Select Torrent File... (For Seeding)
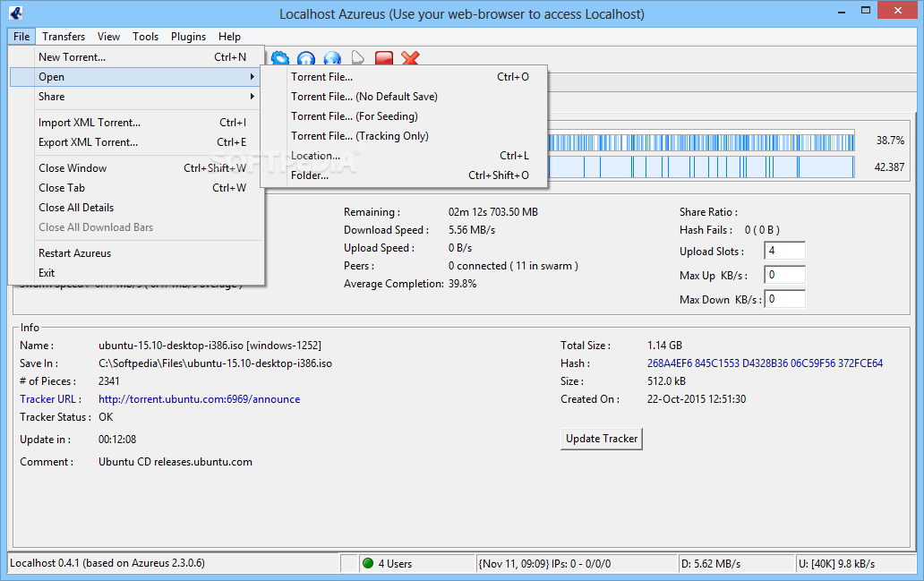 (405, 116)
